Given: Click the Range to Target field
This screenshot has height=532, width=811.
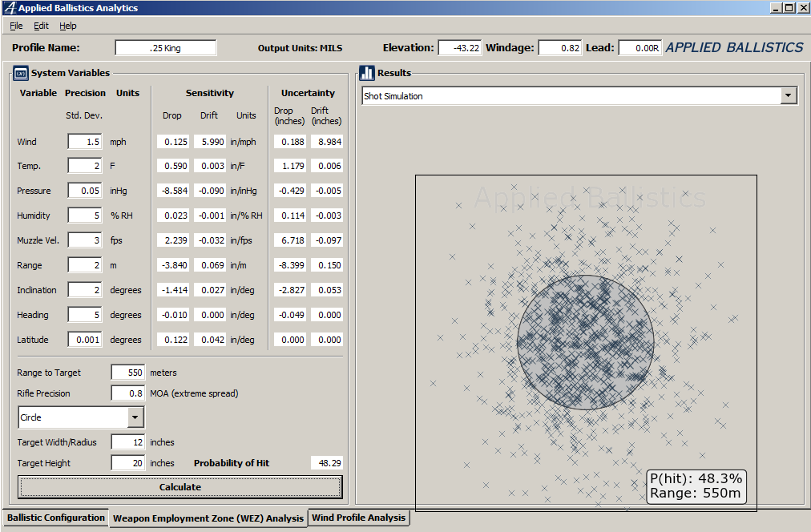Looking at the screenshot, I should 127,373.
